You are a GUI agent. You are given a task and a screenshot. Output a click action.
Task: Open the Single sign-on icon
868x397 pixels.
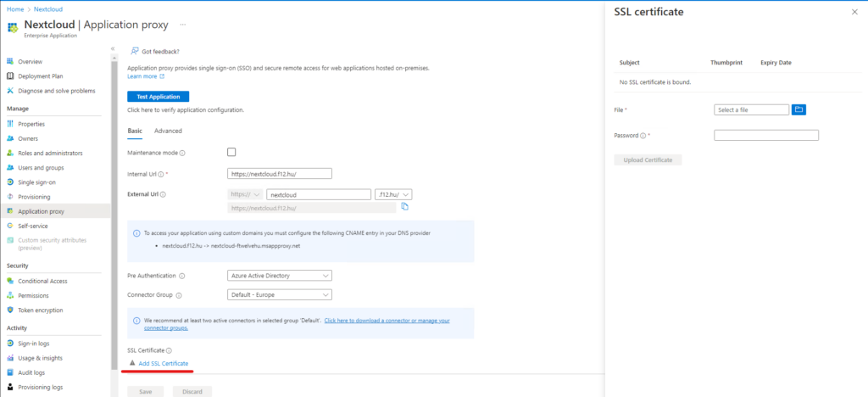click(10, 182)
